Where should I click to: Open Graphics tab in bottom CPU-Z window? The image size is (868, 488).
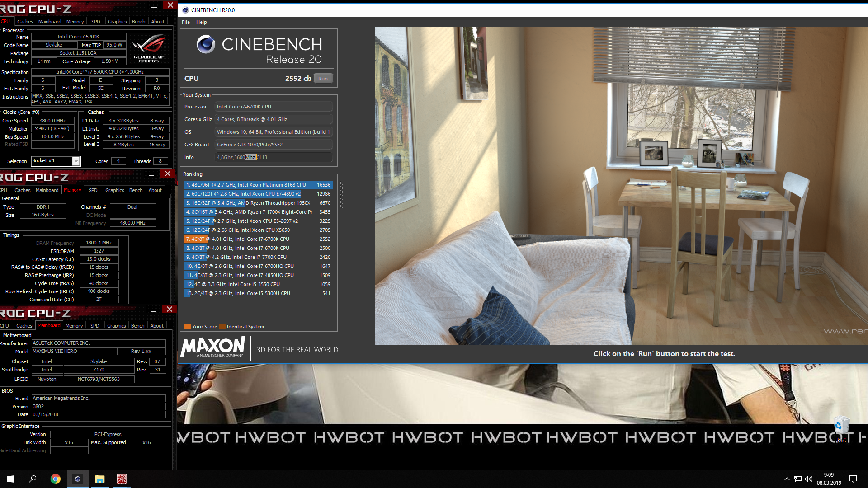[117, 326]
